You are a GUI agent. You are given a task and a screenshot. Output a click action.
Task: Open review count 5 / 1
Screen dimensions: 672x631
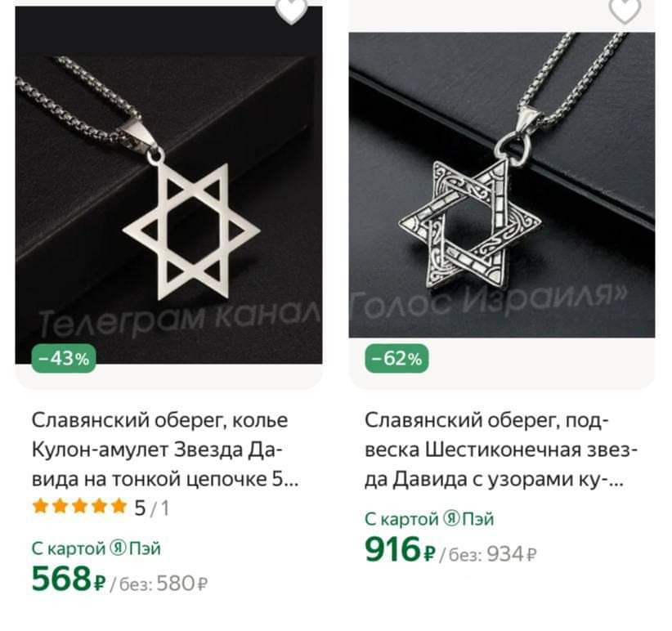coord(152,508)
